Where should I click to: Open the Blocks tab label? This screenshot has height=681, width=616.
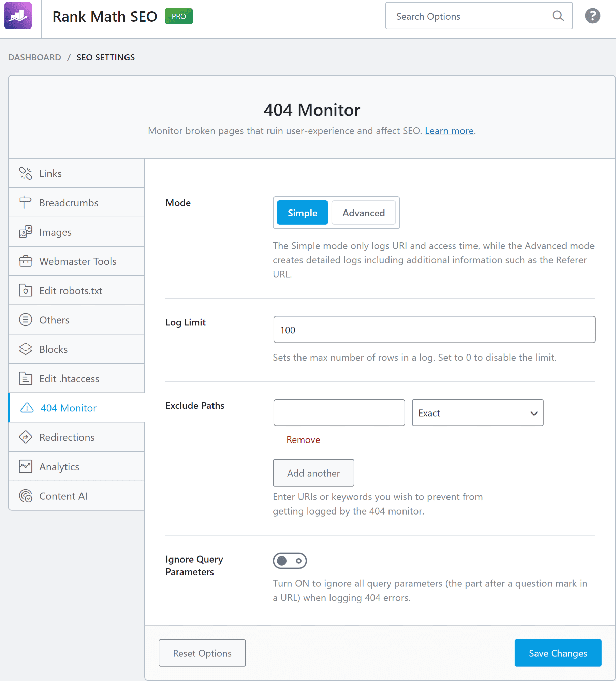pyautogui.click(x=54, y=349)
